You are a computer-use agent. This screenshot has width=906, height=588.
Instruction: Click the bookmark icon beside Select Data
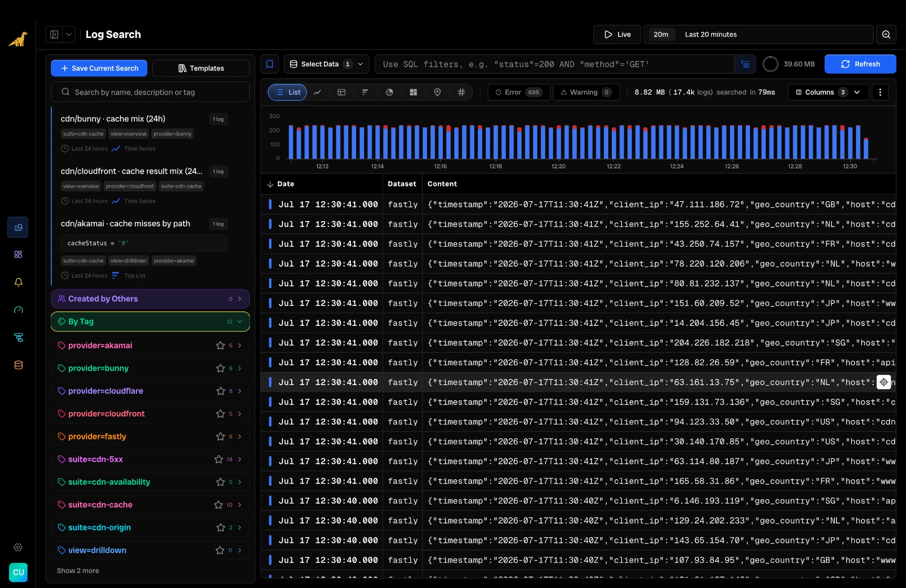[269, 64]
